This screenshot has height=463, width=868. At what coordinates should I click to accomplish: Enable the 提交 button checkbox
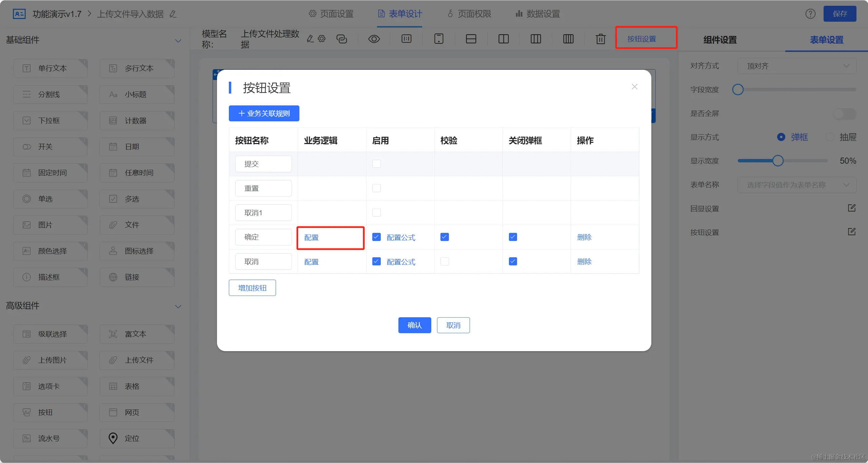376,164
